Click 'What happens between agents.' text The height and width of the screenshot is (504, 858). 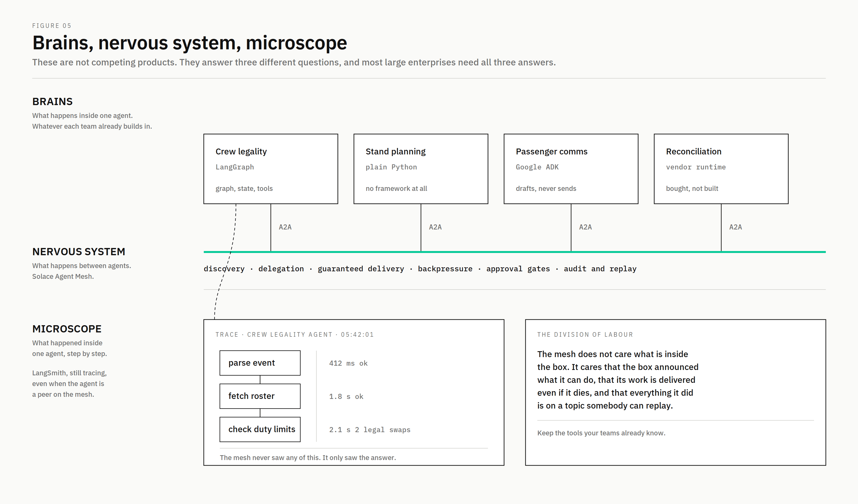point(82,266)
